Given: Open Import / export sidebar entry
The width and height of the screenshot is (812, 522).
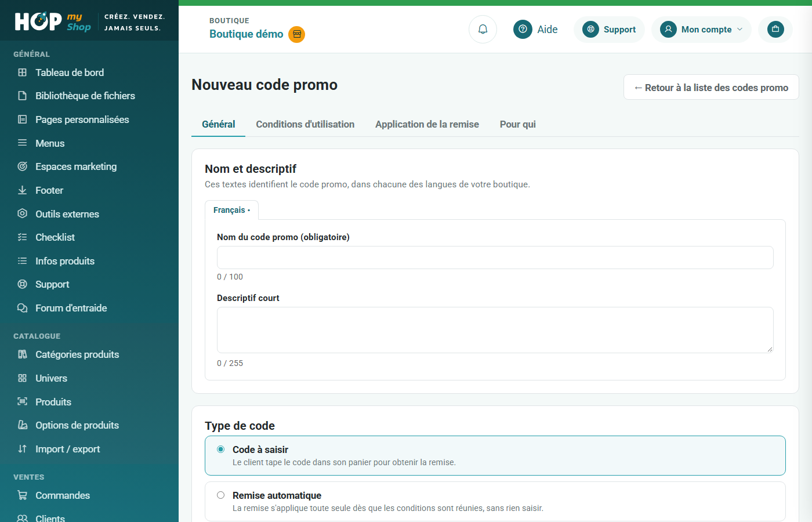Looking at the screenshot, I should tap(68, 449).
